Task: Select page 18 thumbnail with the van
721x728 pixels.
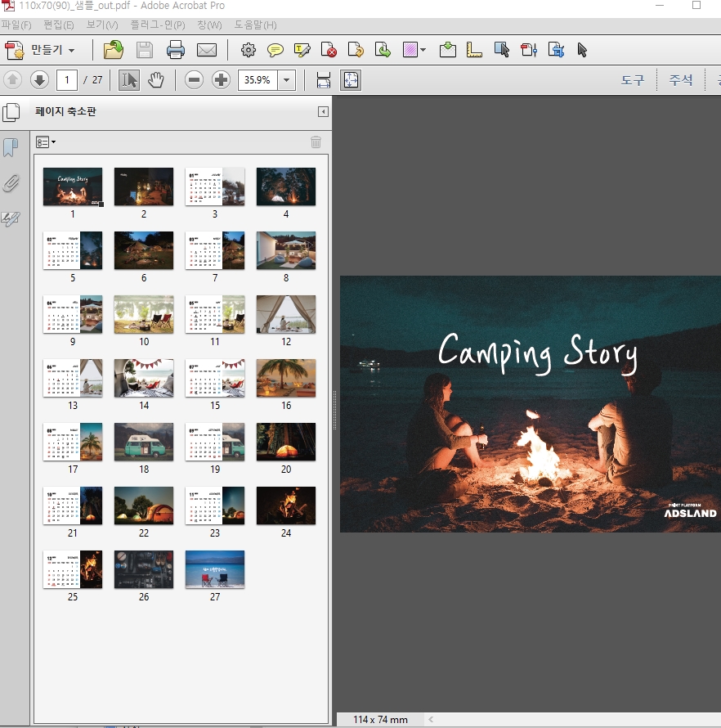Action: point(144,442)
